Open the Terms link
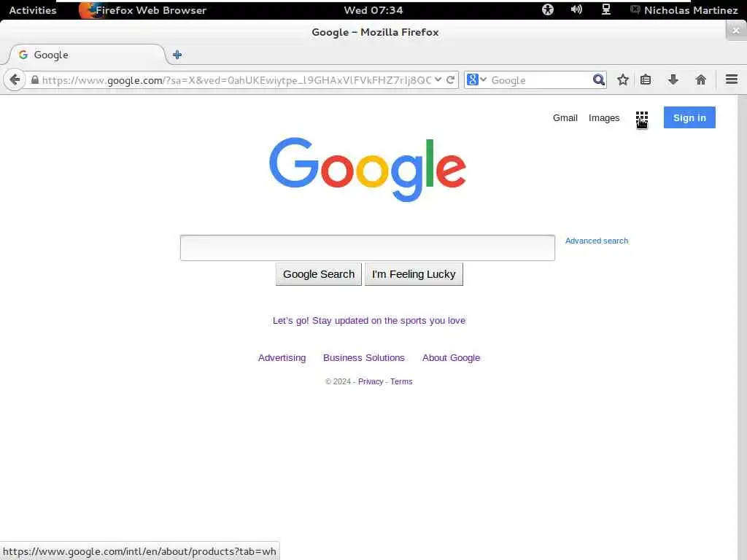747x560 pixels. tap(401, 381)
